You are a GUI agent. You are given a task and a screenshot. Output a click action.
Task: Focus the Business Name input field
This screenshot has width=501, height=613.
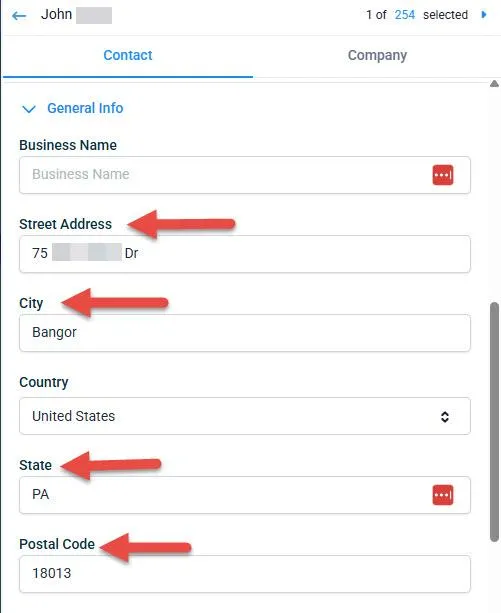click(x=245, y=175)
